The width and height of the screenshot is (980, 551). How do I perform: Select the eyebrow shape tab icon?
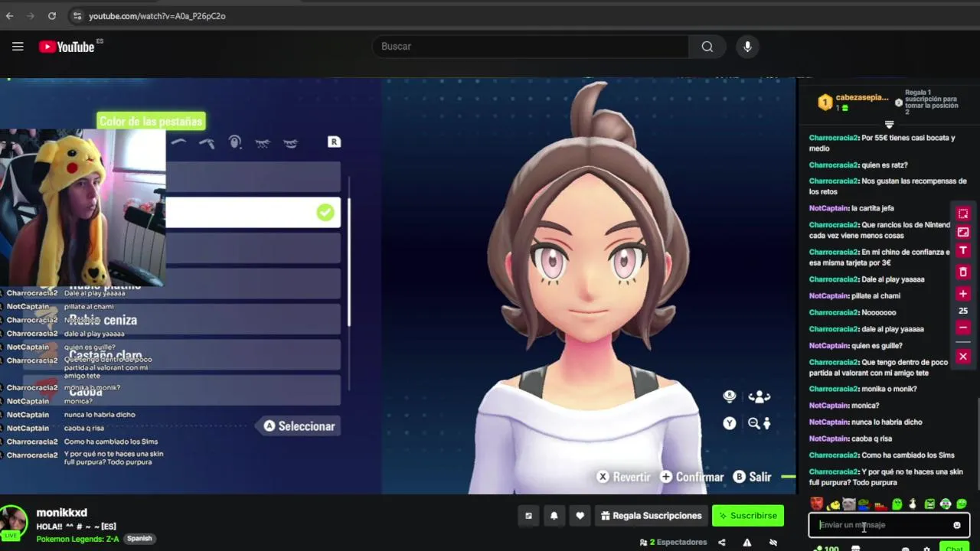tap(178, 142)
